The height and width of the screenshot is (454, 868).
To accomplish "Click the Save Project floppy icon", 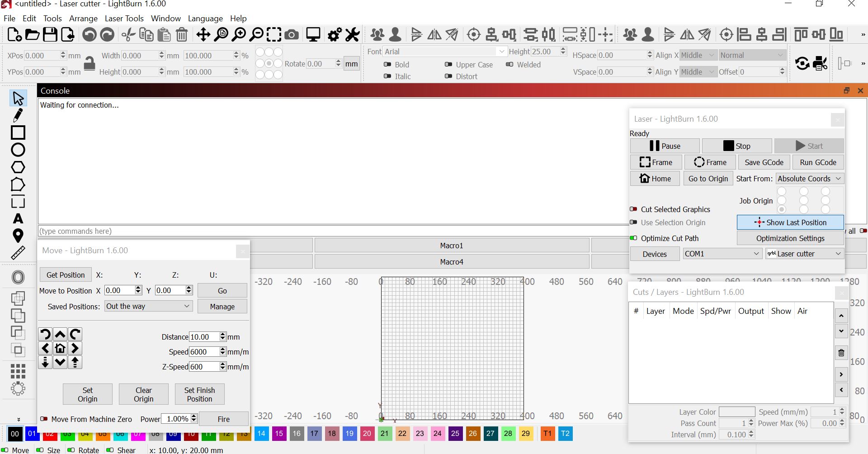I will (50, 35).
